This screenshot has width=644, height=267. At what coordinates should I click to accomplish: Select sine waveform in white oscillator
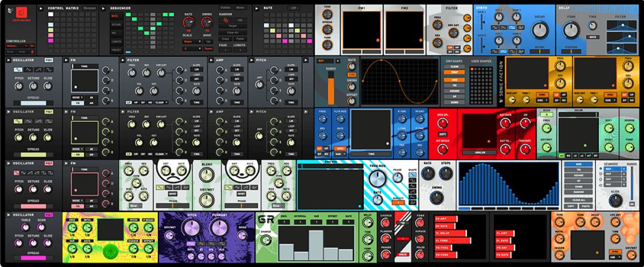18,69
